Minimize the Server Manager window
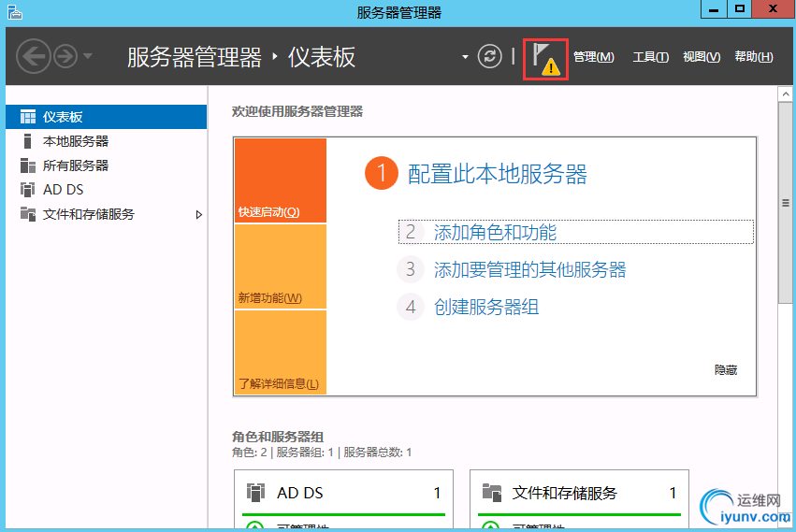Viewport: 796px width, 532px height. click(x=714, y=9)
